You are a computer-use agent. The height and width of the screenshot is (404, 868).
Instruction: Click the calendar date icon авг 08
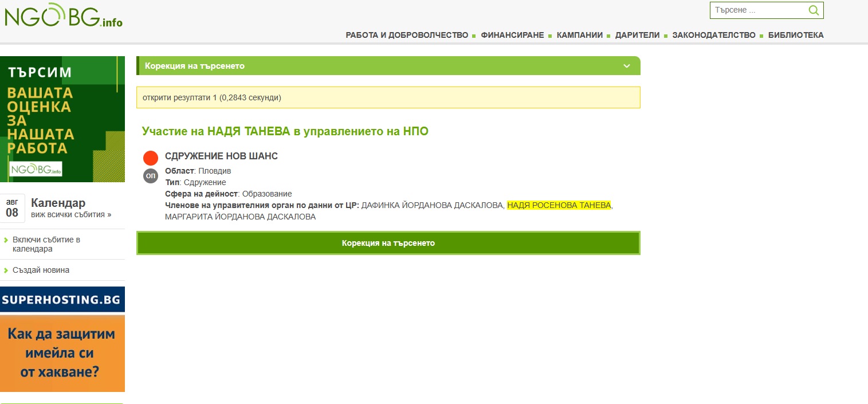click(x=12, y=208)
